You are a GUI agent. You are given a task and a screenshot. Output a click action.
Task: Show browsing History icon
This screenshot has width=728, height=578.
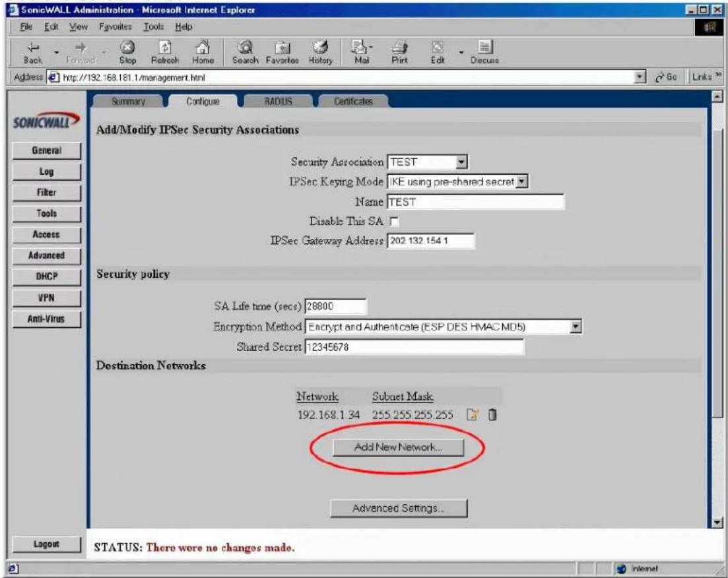(320, 53)
